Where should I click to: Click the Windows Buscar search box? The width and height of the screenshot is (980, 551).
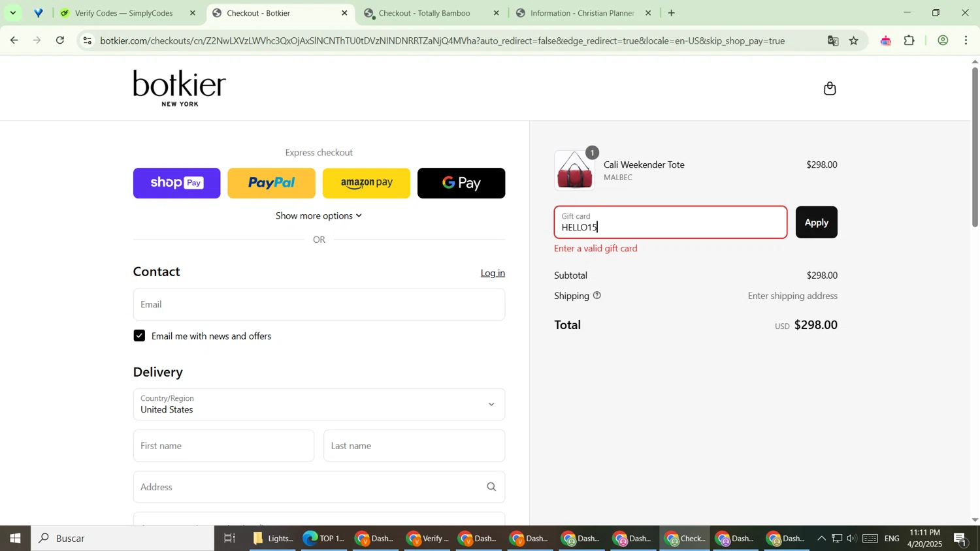pos(123,539)
